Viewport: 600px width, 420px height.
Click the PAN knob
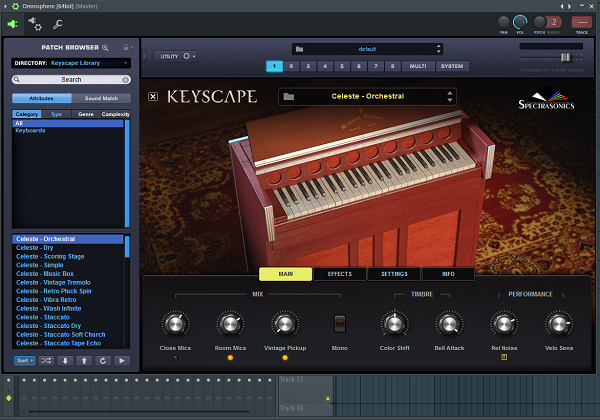pos(504,22)
